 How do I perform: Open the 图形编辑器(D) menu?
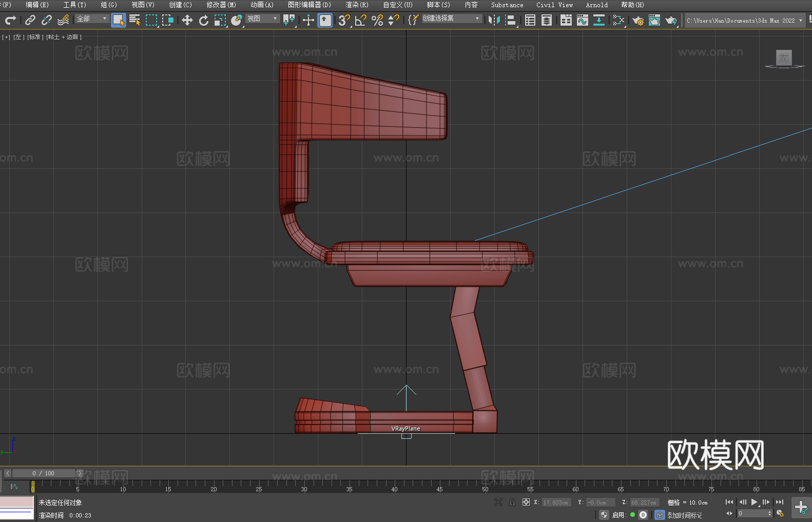click(x=310, y=5)
